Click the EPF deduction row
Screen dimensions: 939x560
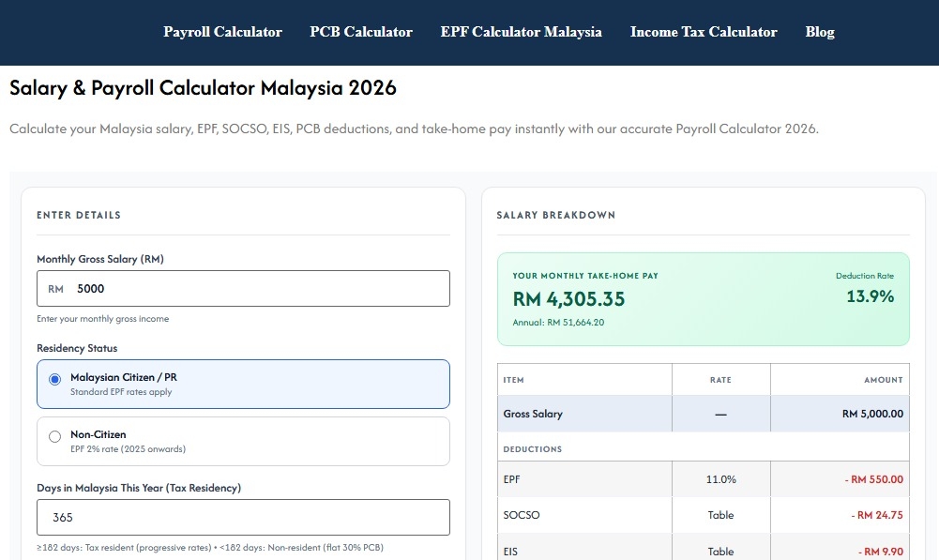click(x=703, y=479)
